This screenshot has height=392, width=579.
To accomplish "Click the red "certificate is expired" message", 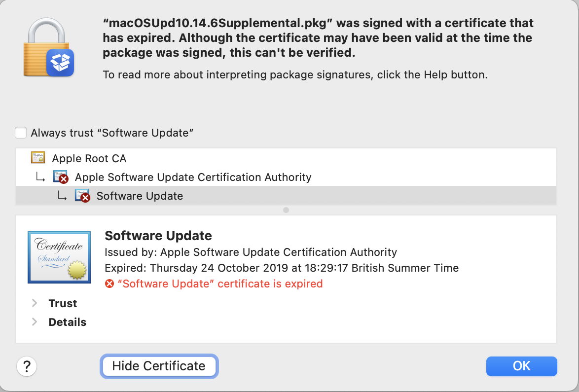I will 219,284.
